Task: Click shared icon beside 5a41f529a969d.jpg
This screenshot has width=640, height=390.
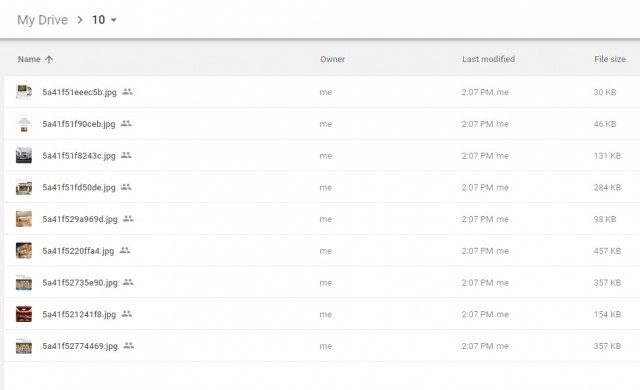Action: coord(128,219)
